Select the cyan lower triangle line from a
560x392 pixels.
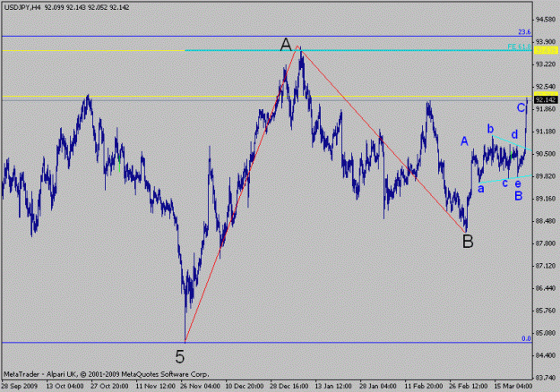[505, 179]
